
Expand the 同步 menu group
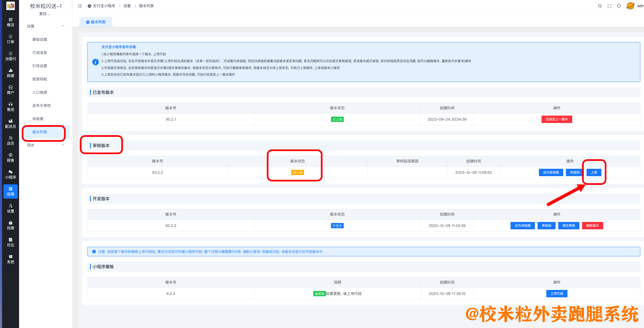coord(44,145)
